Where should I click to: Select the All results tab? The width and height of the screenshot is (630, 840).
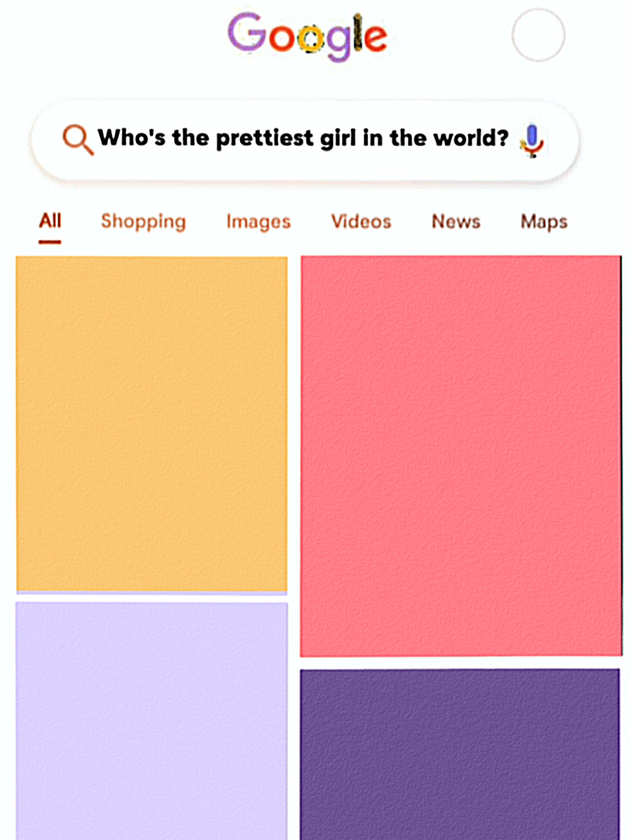pos(50,221)
